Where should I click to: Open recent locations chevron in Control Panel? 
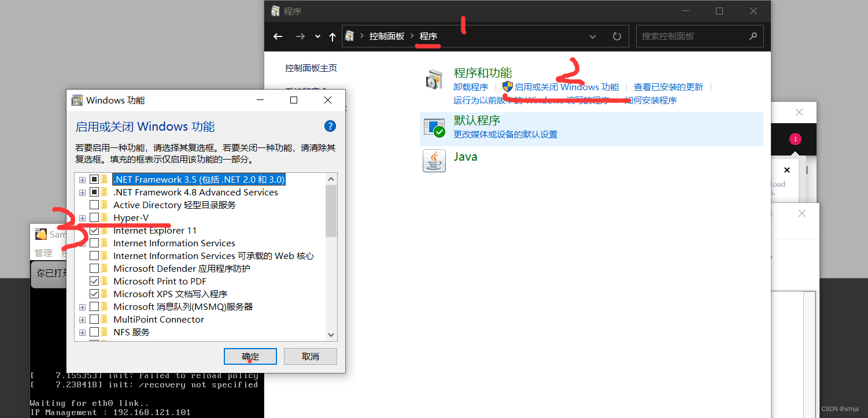tap(317, 36)
